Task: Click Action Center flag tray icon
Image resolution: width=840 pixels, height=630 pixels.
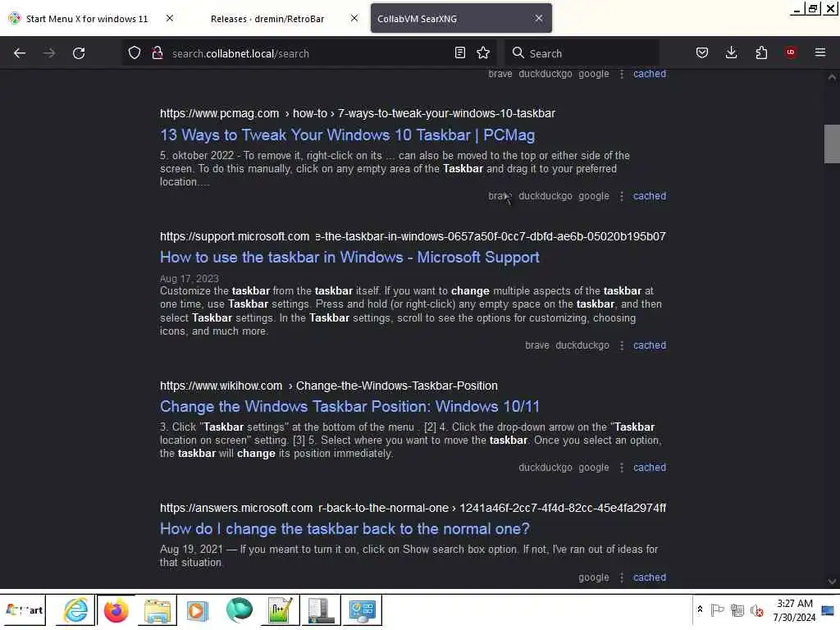Action: pyautogui.click(x=717, y=609)
